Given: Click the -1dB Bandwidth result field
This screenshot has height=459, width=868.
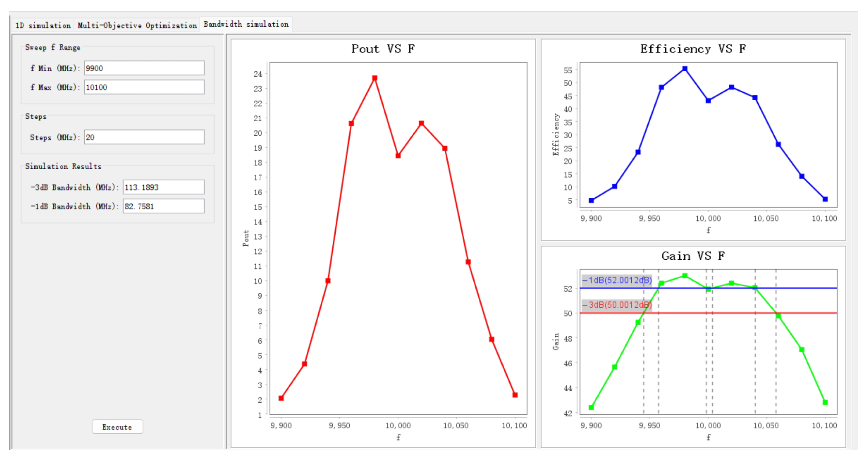Looking at the screenshot, I should [x=163, y=206].
